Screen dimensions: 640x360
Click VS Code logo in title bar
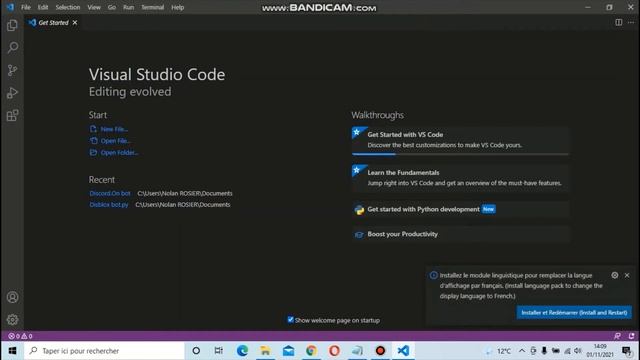coord(11,7)
